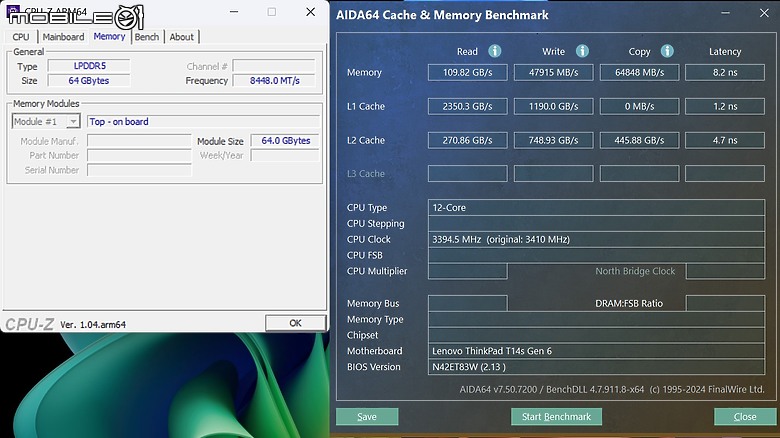Click the empty Memory Type field in AIDA64
Viewport: 780px width, 438px height.
(596, 319)
